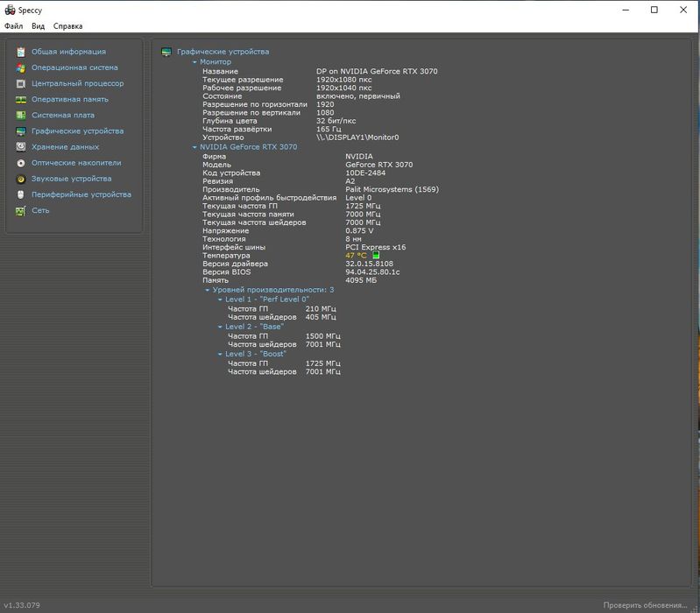Viewport: 700px width, 613px height.
Task: Click the Периферийные устройства mouse icon
Action: [21, 195]
